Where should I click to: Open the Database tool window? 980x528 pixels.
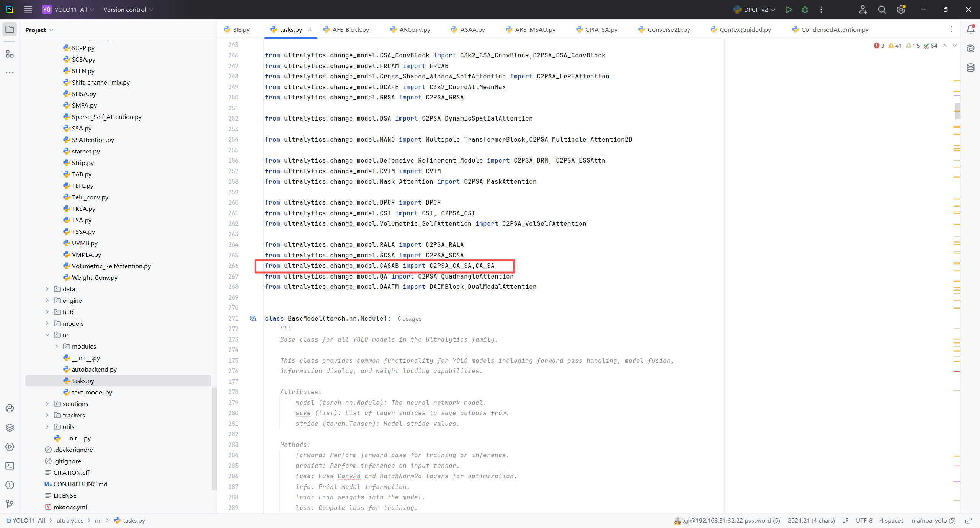point(970,68)
